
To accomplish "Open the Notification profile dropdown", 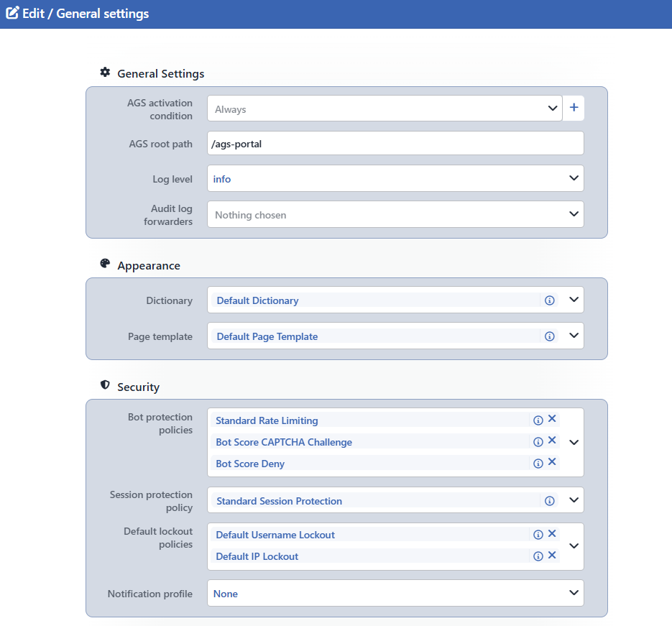I will click(395, 593).
